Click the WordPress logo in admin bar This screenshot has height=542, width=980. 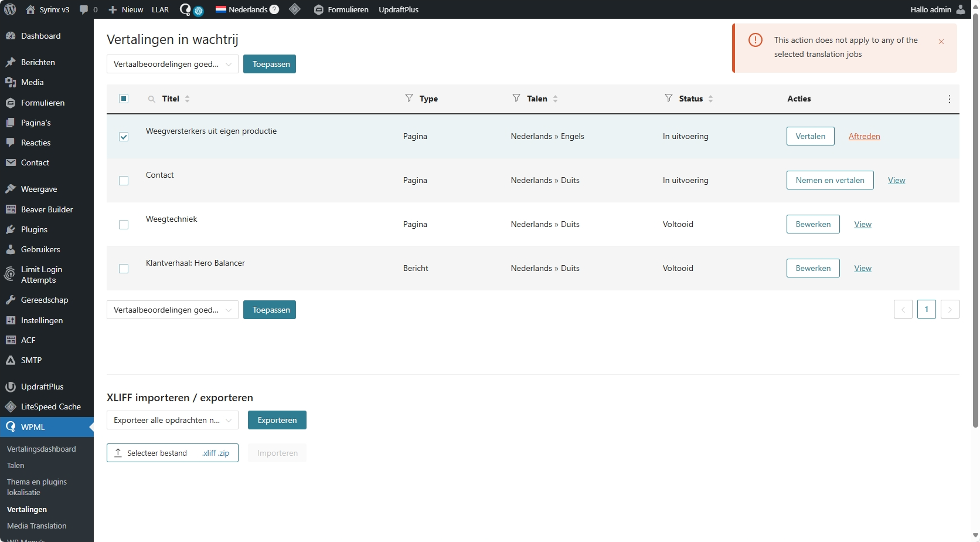pyautogui.click(x=10, y=9)
